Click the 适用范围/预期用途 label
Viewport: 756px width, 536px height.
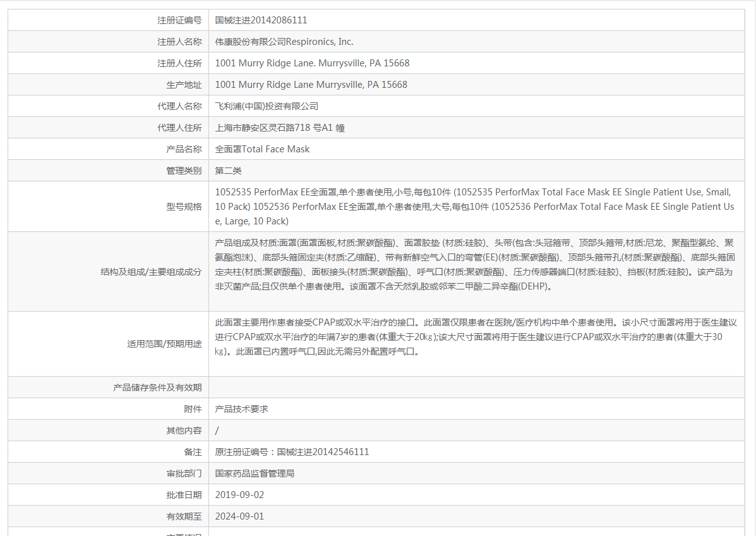[164, 344]
